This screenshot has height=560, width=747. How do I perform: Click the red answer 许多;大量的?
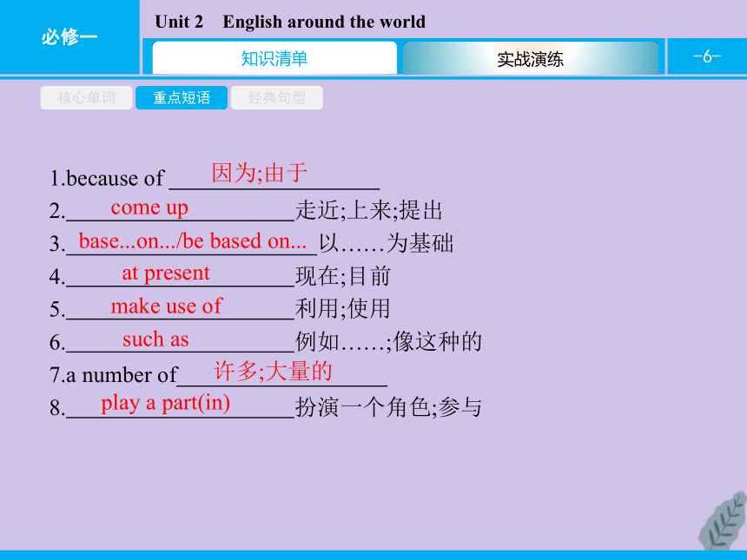(274, 371)
